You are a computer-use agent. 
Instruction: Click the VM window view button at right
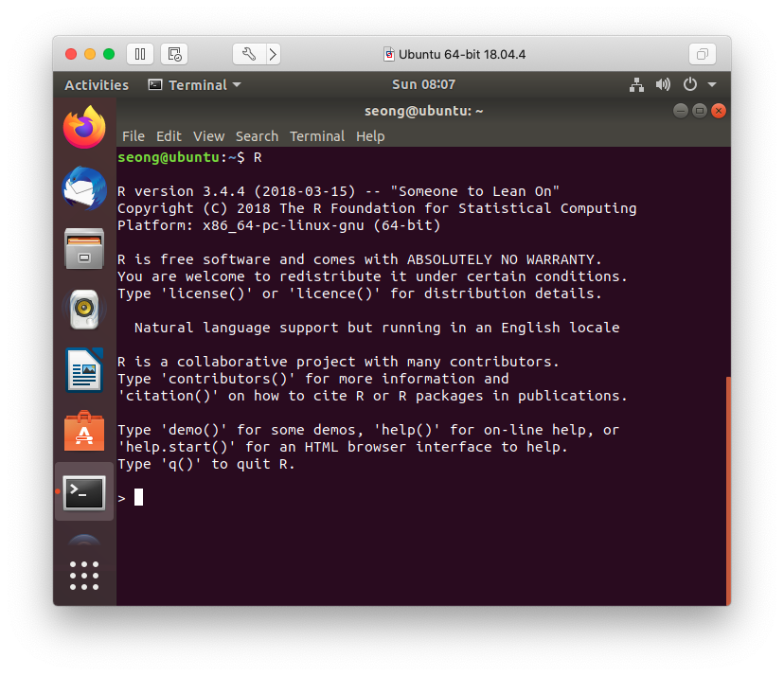click(x=703, y=54)
